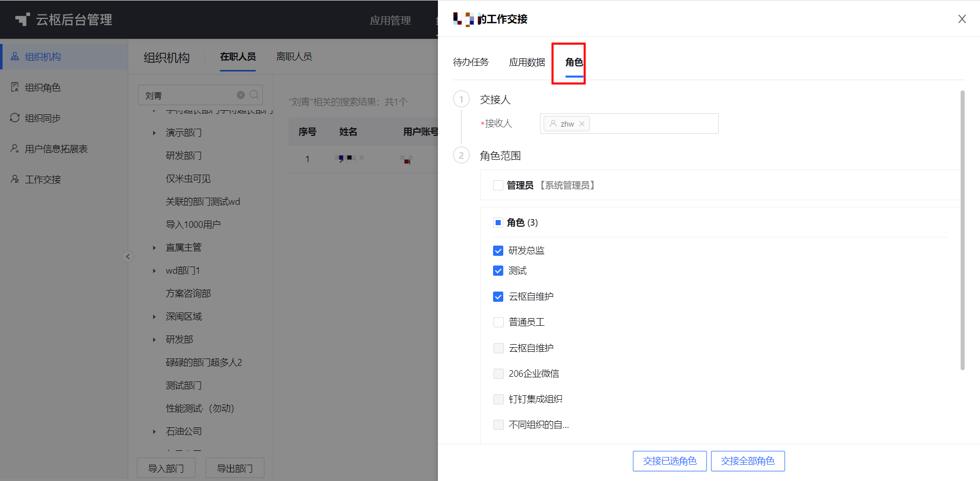Collapse the sidebar with arrow handle
This screenshot has width=980, height=481.
[x=128, y=257]
